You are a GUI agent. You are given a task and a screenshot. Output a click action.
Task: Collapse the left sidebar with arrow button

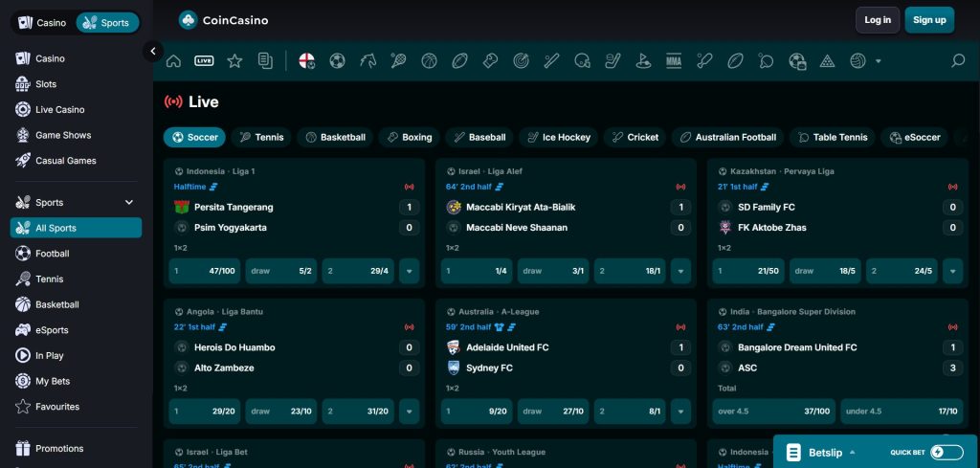(153, 52)
